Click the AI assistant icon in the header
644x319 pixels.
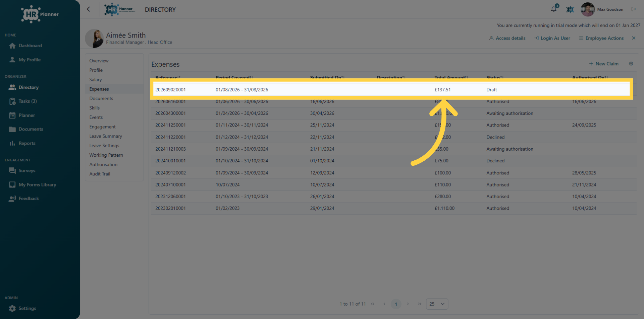pos(570,9)
